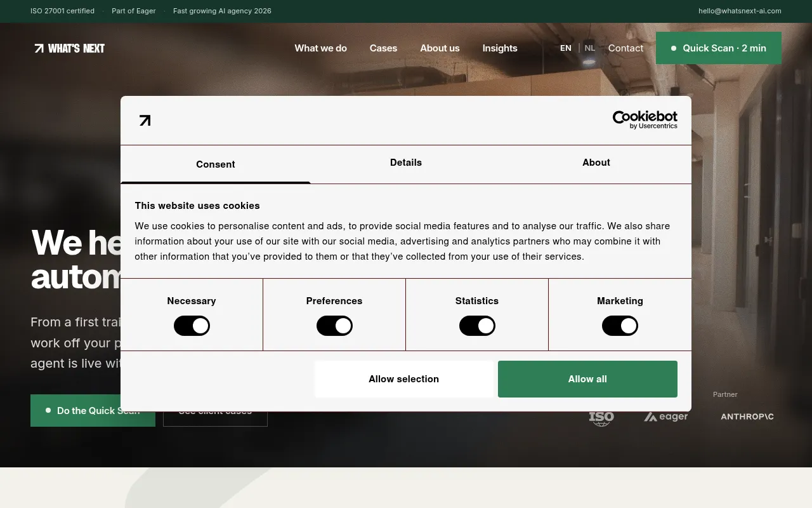Click the Allow all button
812x508 pixels.
(587, 379)
